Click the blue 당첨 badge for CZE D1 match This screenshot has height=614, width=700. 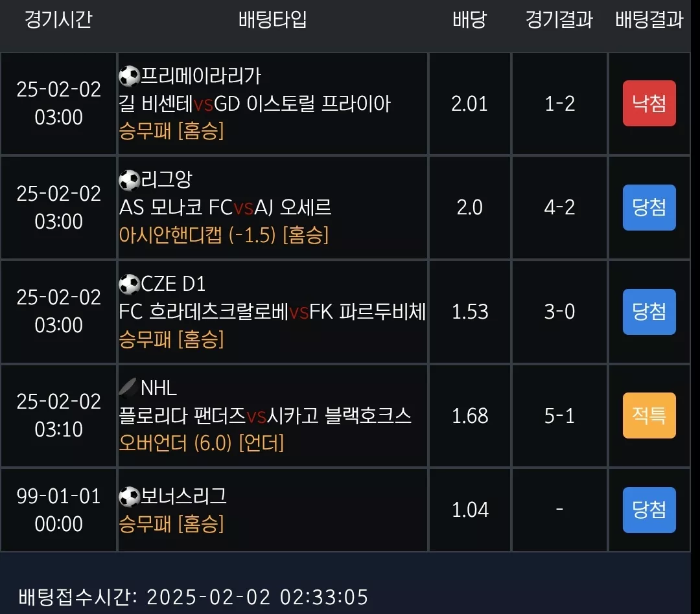[649, 312]
